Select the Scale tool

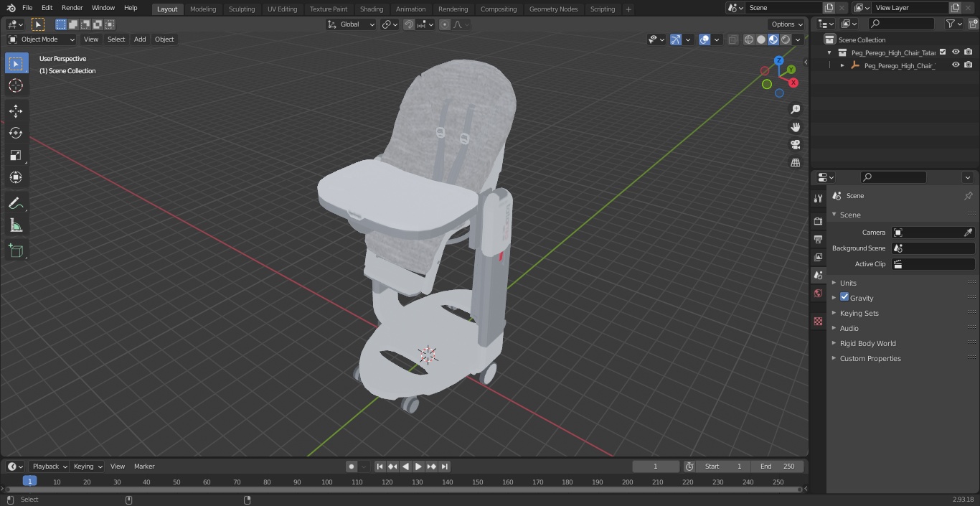[x=16, y=155]
